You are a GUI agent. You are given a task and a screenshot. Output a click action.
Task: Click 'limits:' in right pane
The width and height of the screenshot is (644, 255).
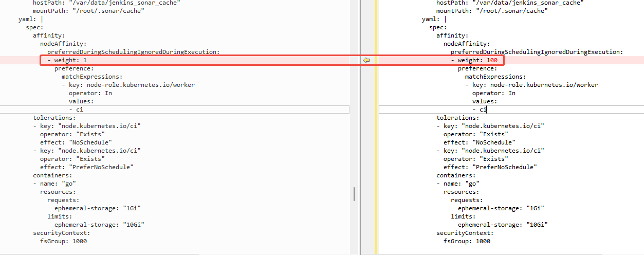pos(463,216)
